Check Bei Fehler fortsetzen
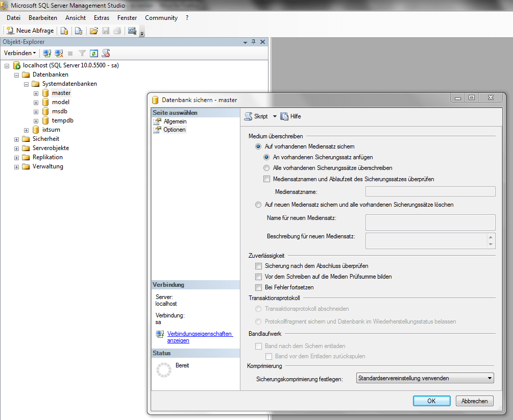 pos(259,287)
